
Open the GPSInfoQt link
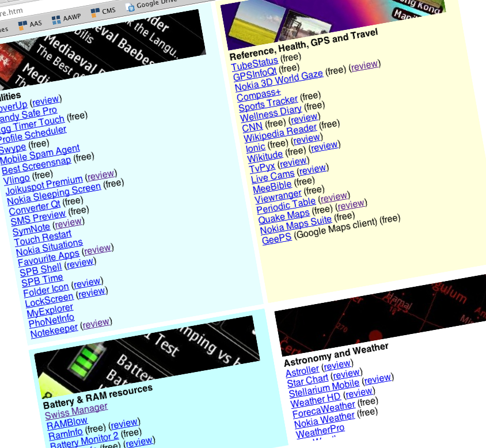(255, 74)
